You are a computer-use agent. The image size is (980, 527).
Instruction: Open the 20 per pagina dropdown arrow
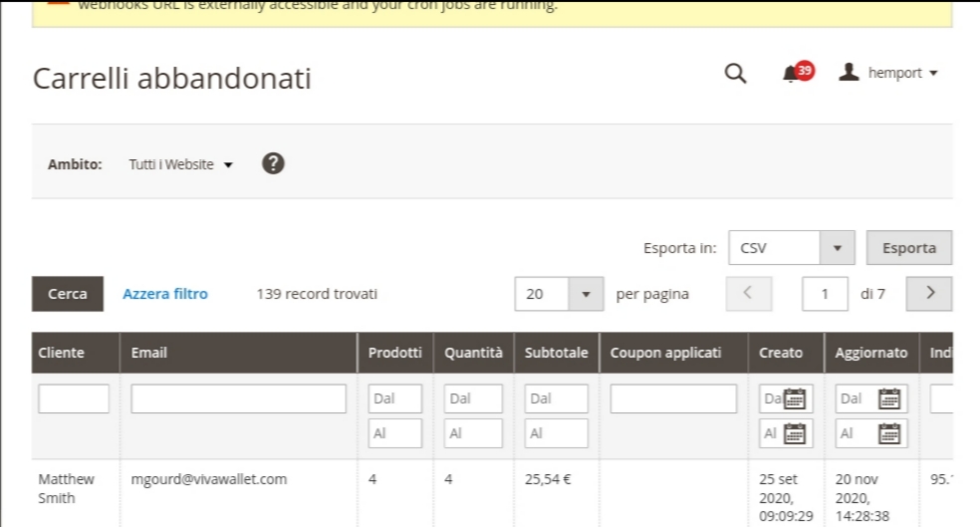coord(586,294)
